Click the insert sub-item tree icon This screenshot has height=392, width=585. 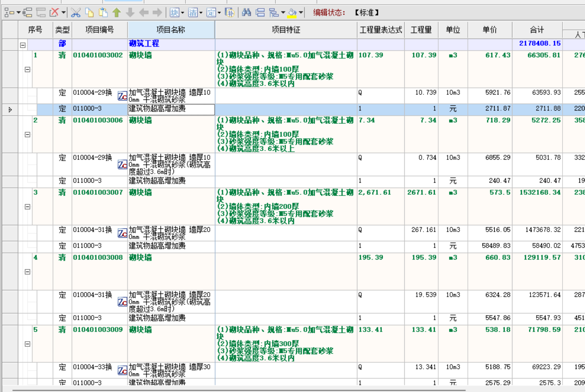click(27, 13)
